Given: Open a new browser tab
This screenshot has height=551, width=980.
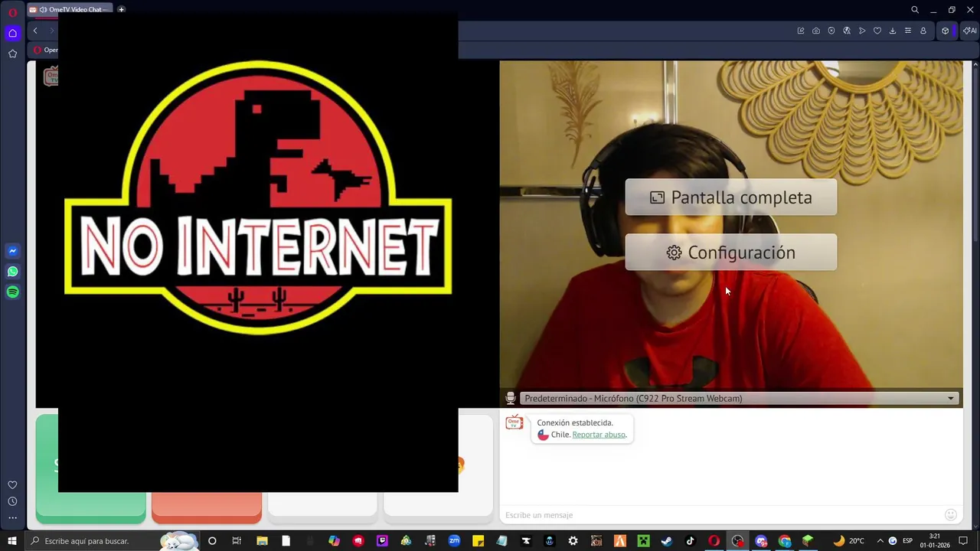Looking at the screenshot, I should coord(121,9).
